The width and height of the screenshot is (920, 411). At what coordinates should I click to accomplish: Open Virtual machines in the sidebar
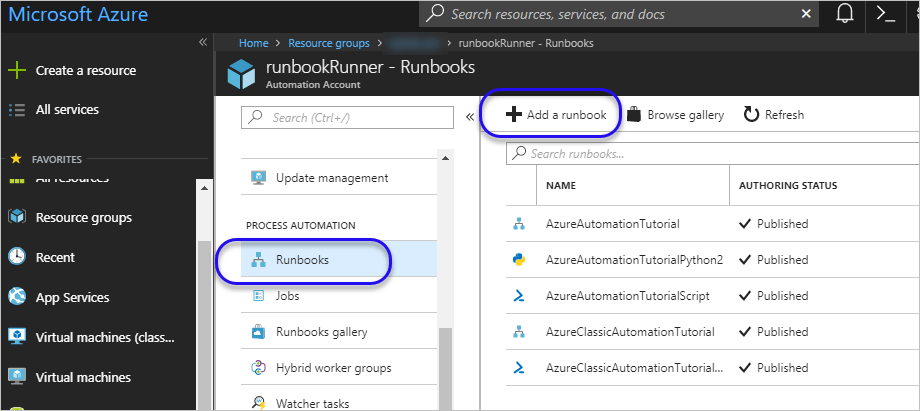click(83, 377)
